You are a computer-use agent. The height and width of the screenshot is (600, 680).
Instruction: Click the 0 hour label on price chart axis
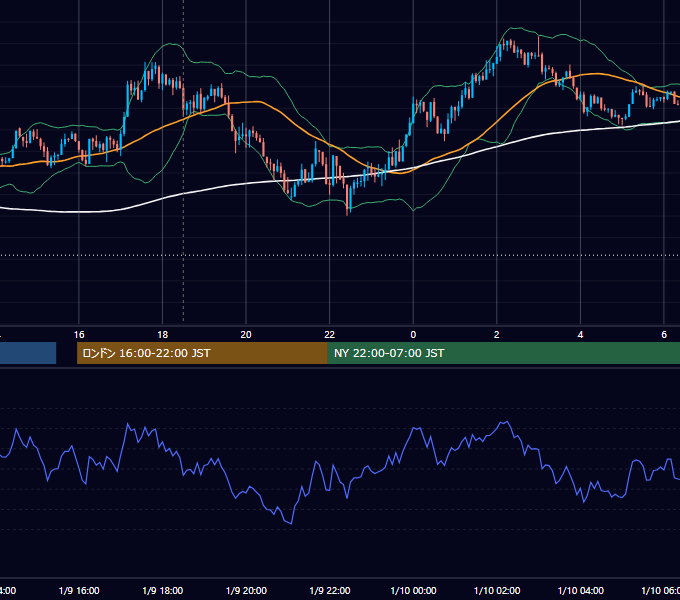click(413, 335)
